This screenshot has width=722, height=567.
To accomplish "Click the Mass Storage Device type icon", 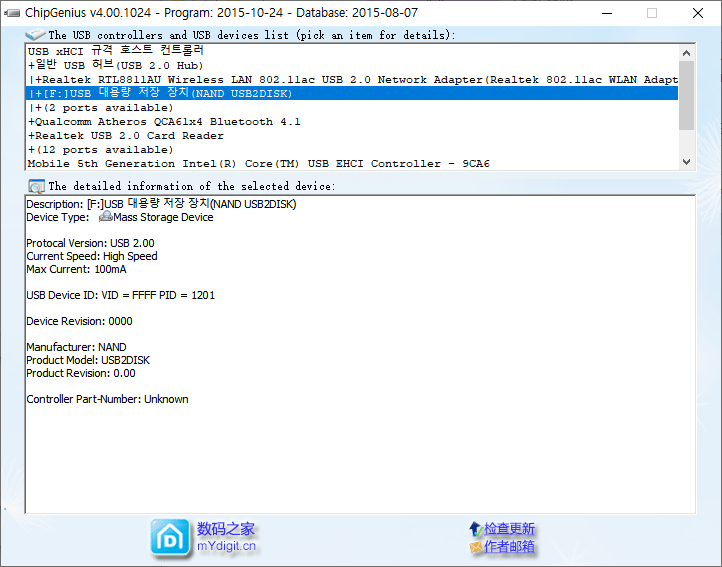I will 105,216.
